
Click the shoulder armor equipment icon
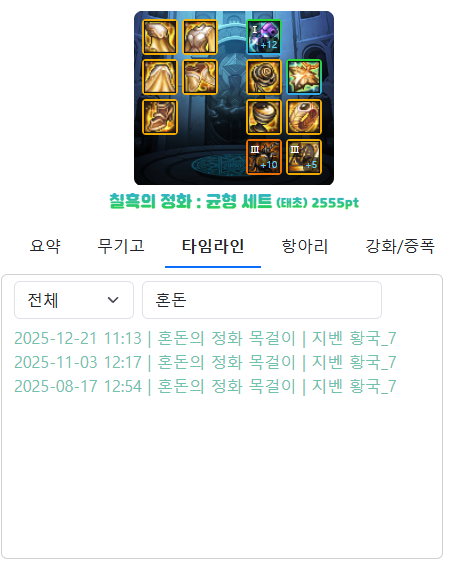[x=160, y=37]
